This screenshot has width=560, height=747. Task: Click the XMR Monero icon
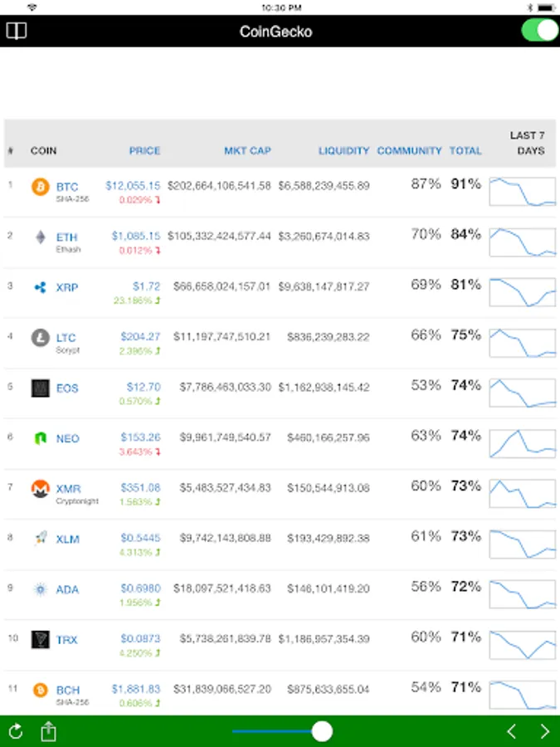(41, 489)
